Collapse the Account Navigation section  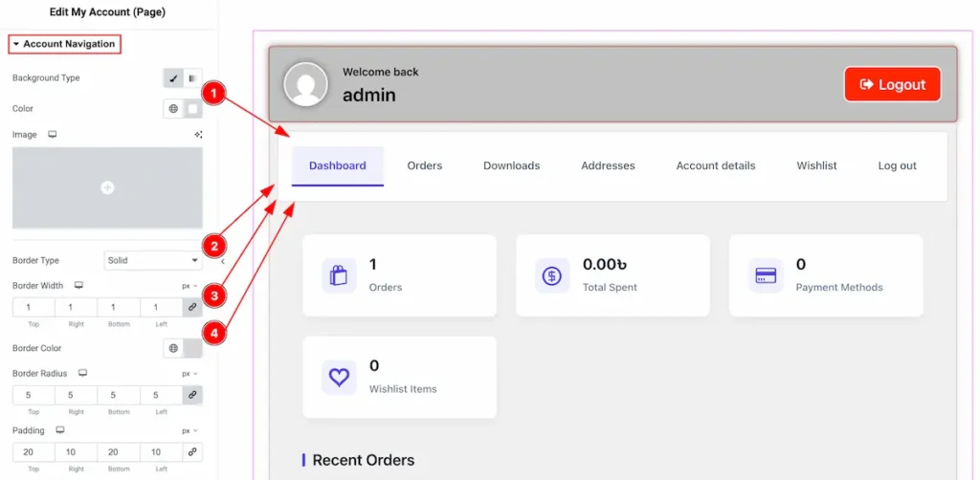click(63, 44)
